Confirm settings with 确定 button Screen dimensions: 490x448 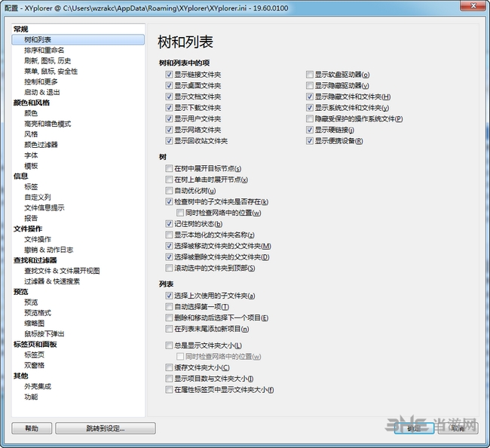point(414,428)
